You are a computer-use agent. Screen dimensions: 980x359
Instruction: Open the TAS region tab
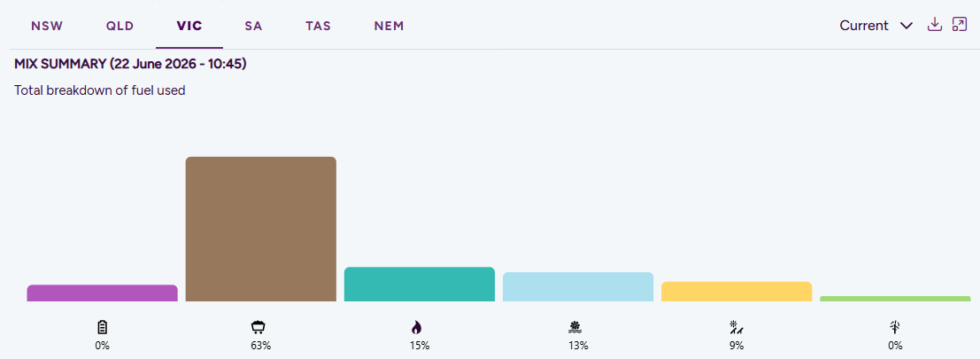coord(318,27)
